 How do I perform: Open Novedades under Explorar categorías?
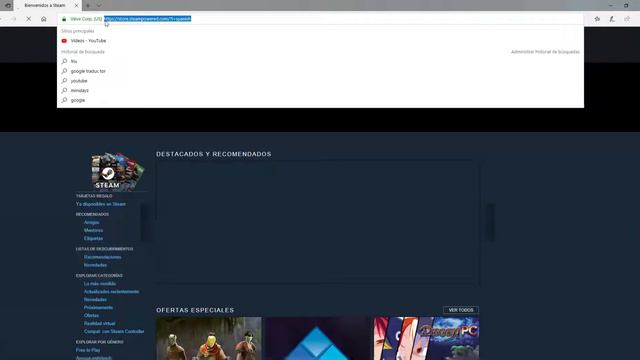[x=95, y=300]
